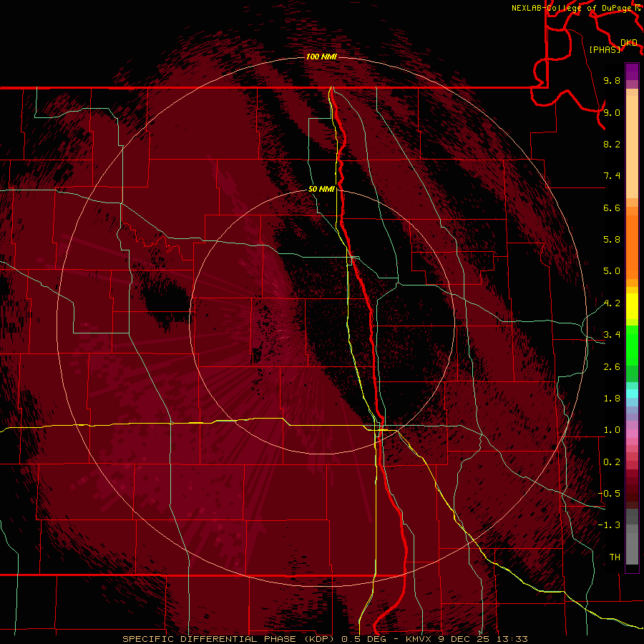Click the -0.5 value on the color scale
Viewport: 644px width, 644px height.
609,494
